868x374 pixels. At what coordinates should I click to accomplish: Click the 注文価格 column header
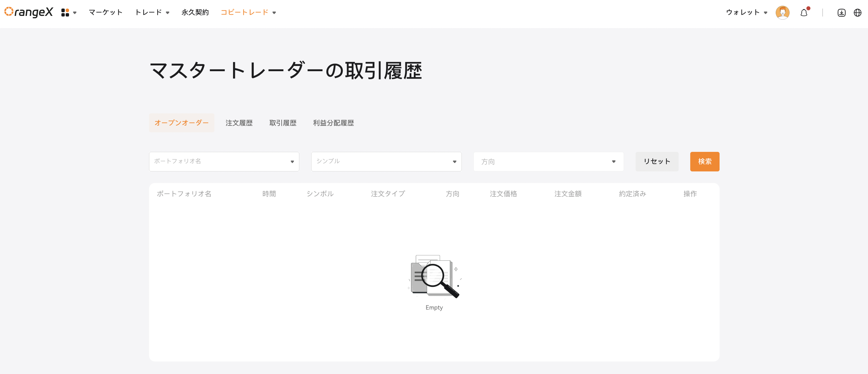click(x=503, y=194)
